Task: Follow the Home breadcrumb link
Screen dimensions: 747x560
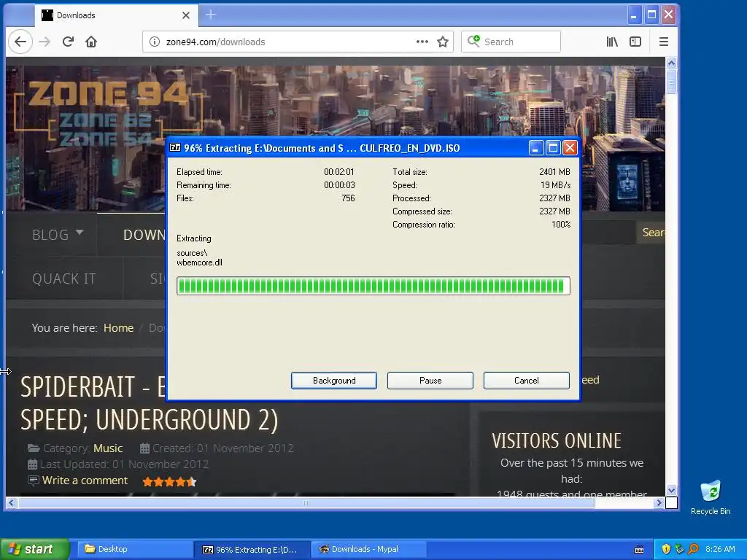Action: point(119,328)
